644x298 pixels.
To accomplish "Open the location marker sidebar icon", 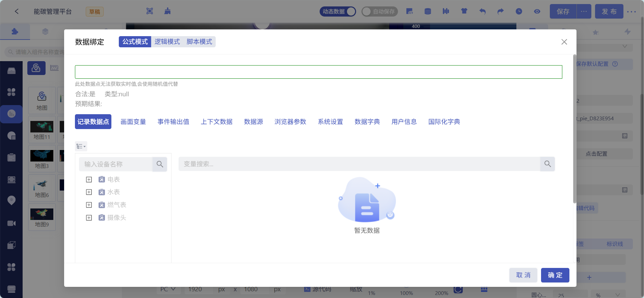I will point(11,200).
